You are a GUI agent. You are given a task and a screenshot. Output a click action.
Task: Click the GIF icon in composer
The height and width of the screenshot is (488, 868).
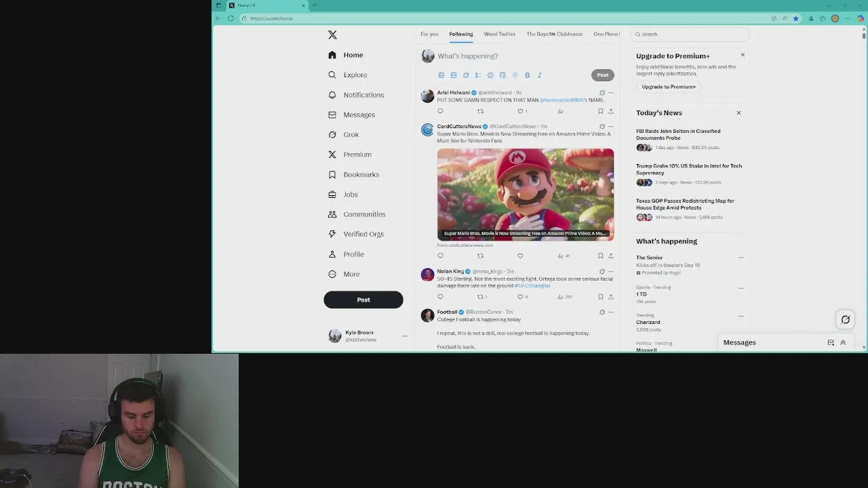click(x=454, y=75)
